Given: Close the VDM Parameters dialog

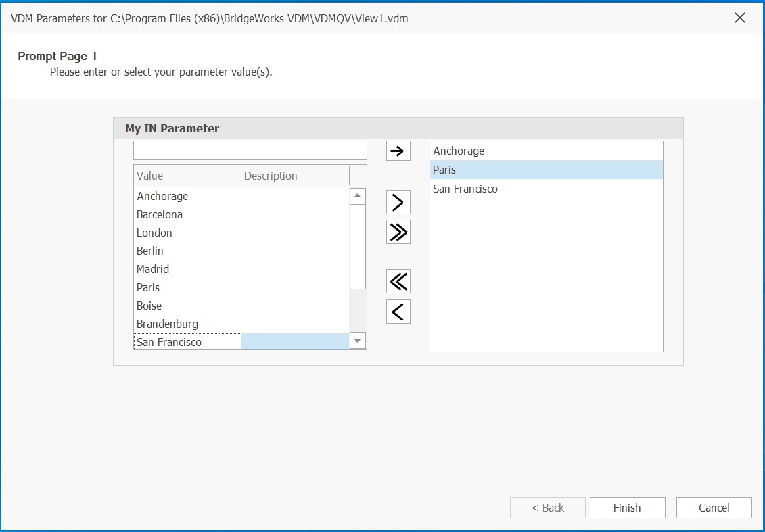Looking at the screenshot, I should [x=739, y=18].
